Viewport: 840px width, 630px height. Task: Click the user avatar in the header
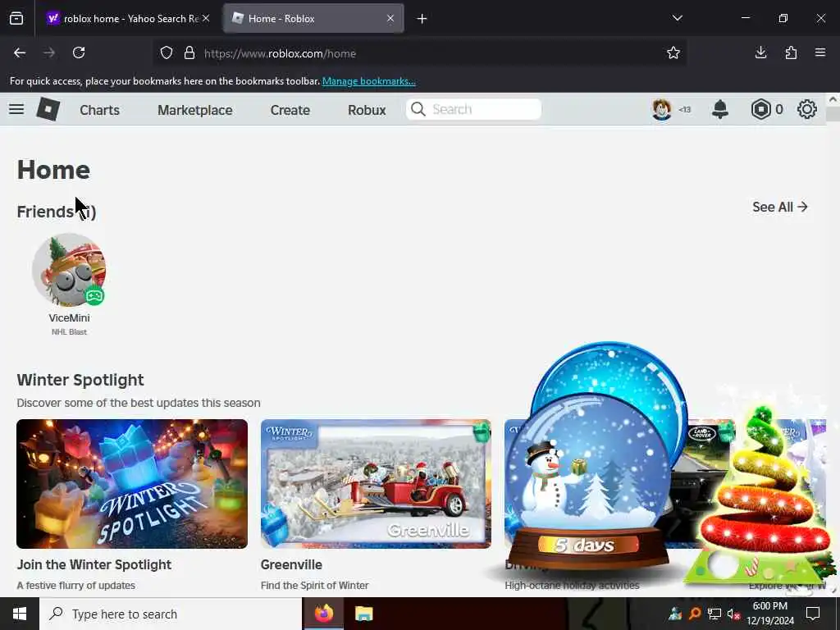point(662,109)
